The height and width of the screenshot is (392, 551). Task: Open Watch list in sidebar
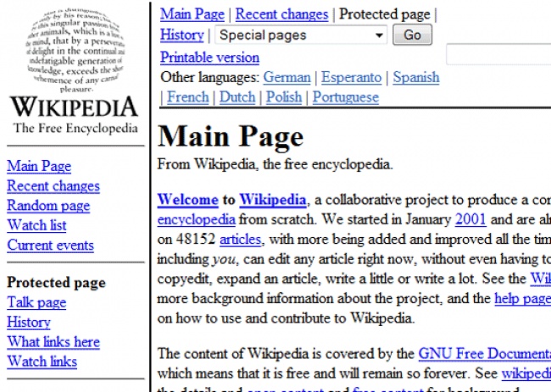tap(38, 226)
